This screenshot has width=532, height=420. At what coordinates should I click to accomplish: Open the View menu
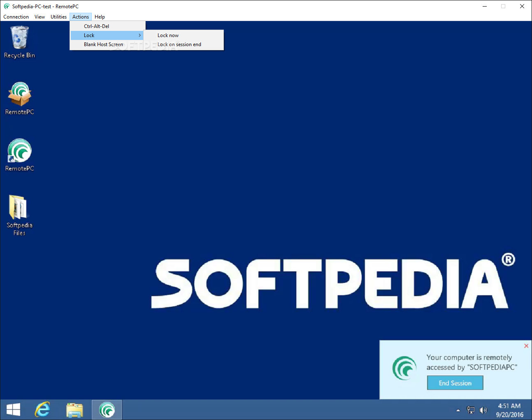(39, 17)
